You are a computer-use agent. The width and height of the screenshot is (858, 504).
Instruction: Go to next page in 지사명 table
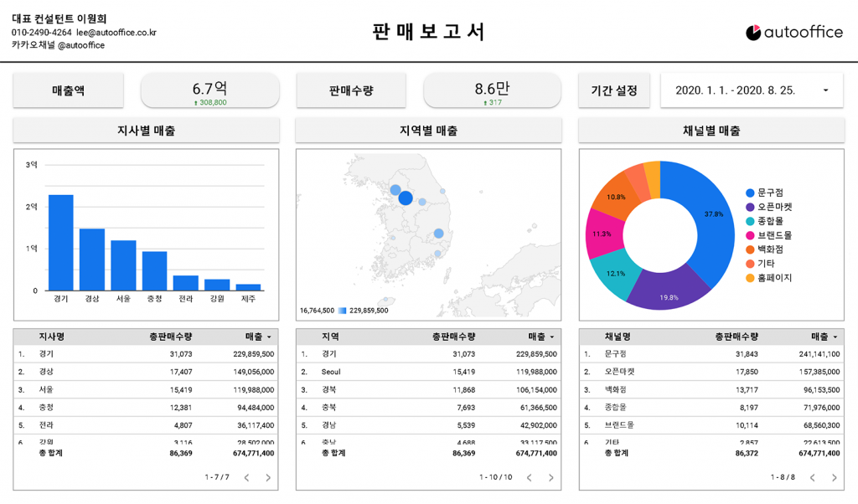268,478
